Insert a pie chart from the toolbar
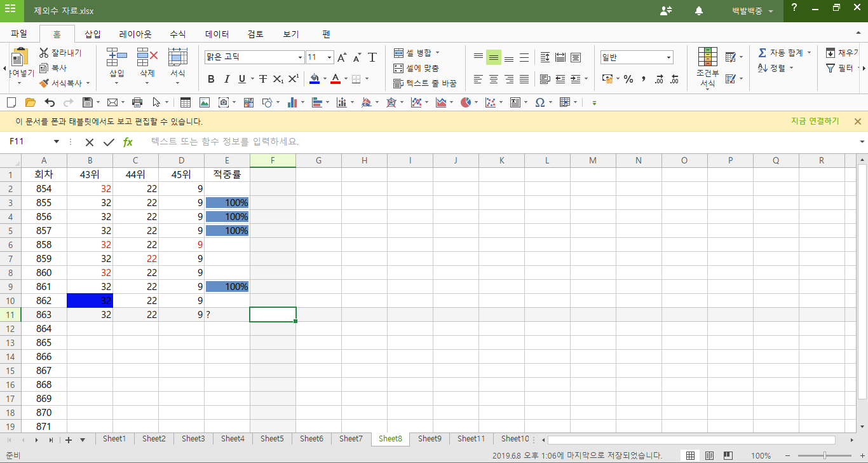This screenshot has height=463, width=868. click(x=466, y=102)
